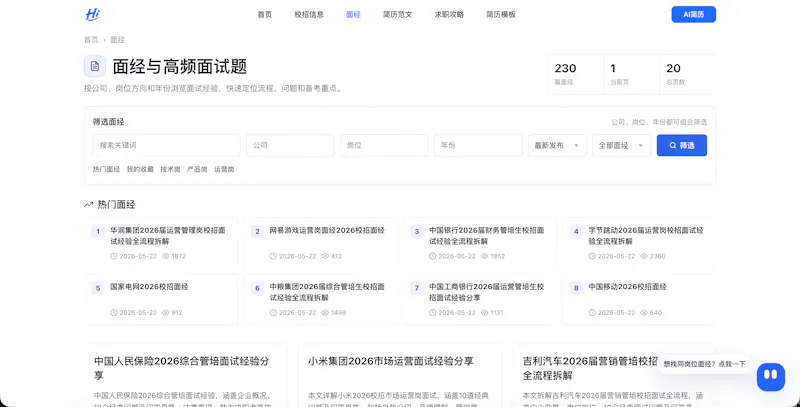Screen dimensions: 800x407
Task: Click the AI简历 button
Action: (x=693, y=14)
